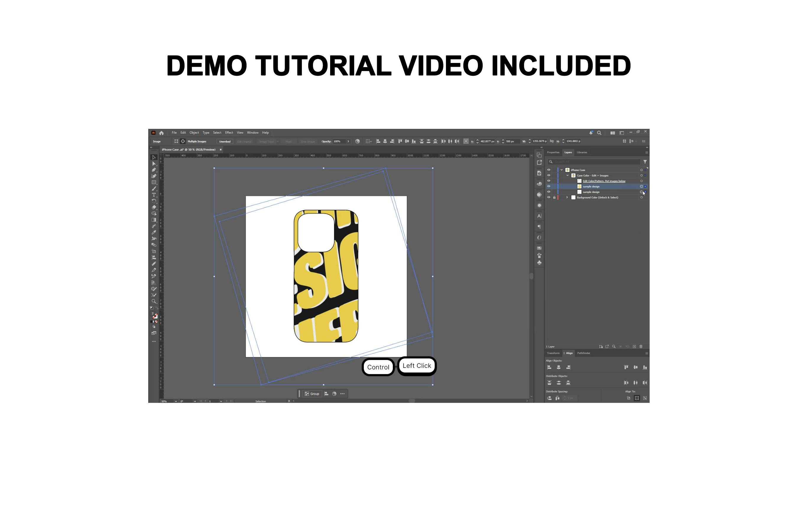Click Locate Object magnifier in Layers panel
Screen dimensions: 798x532
click(x=614, y=346)
